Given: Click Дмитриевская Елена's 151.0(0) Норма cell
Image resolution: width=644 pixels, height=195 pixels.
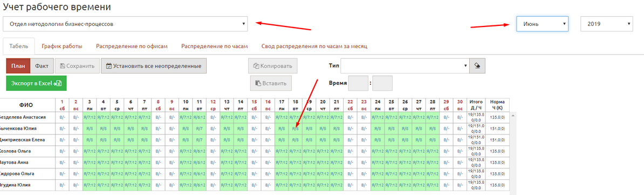Looking at the screenshot, I should point(497,139).
